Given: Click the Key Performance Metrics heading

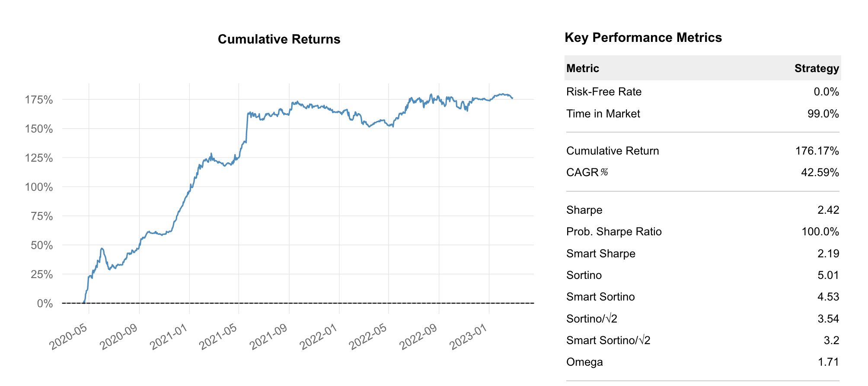Looking at the screenshot, I should (643, 38).
